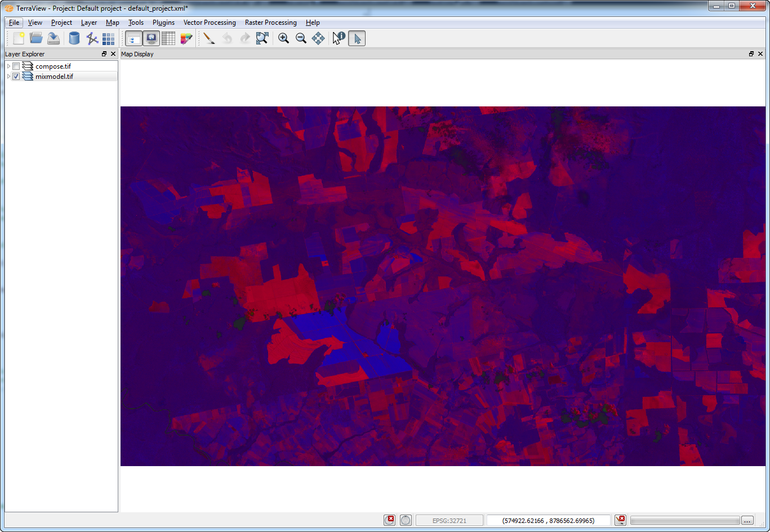Click the query/network nodes toolbar icon
Screen dimensions: 770x532
tap(92, 38)
